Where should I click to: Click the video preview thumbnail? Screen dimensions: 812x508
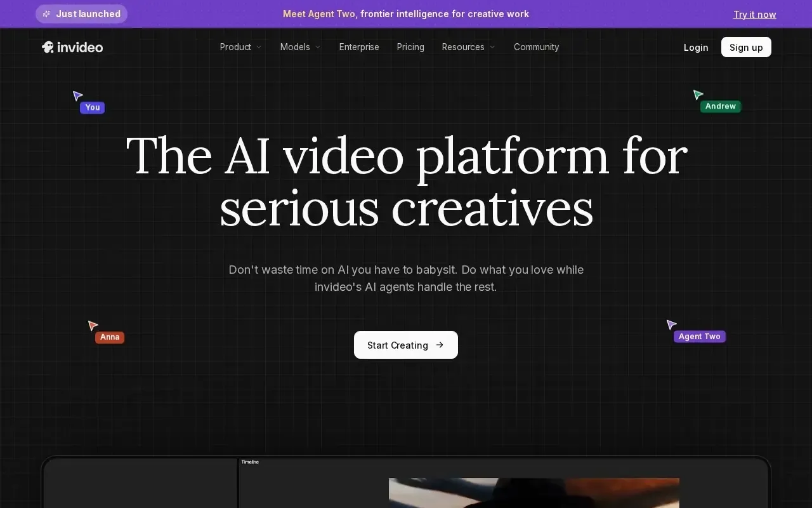coord(534,493)
